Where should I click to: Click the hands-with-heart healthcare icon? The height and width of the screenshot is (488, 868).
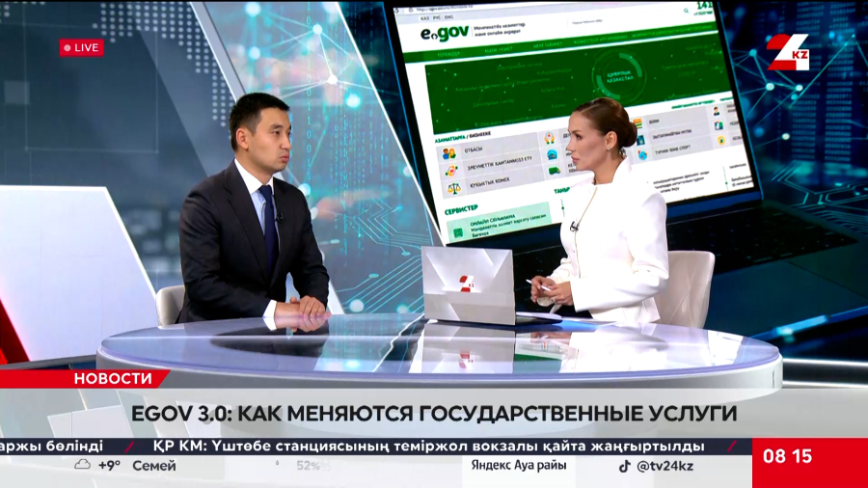coord(549,138)
